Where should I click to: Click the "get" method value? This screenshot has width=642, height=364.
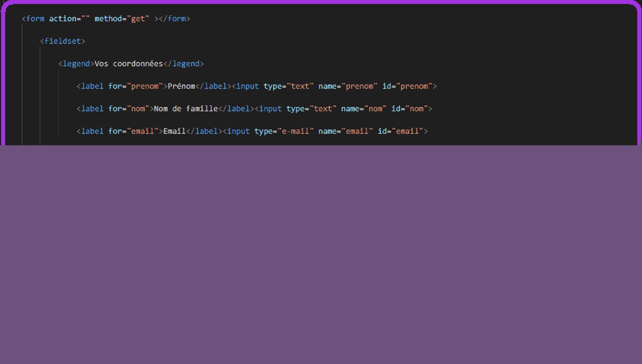pyautogui.click(x=138, y=19)
